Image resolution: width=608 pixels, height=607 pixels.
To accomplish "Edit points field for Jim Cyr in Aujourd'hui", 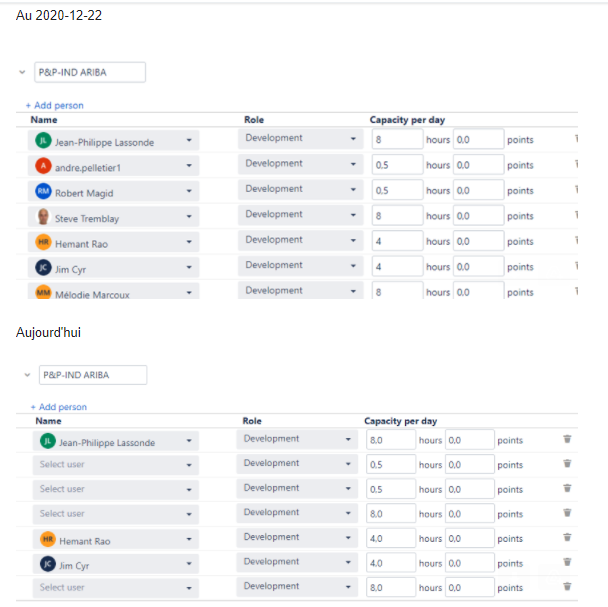I will click(x=470, y=563).
